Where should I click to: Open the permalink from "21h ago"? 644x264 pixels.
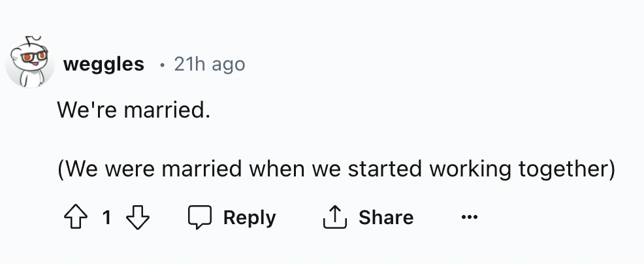[209, 64]
